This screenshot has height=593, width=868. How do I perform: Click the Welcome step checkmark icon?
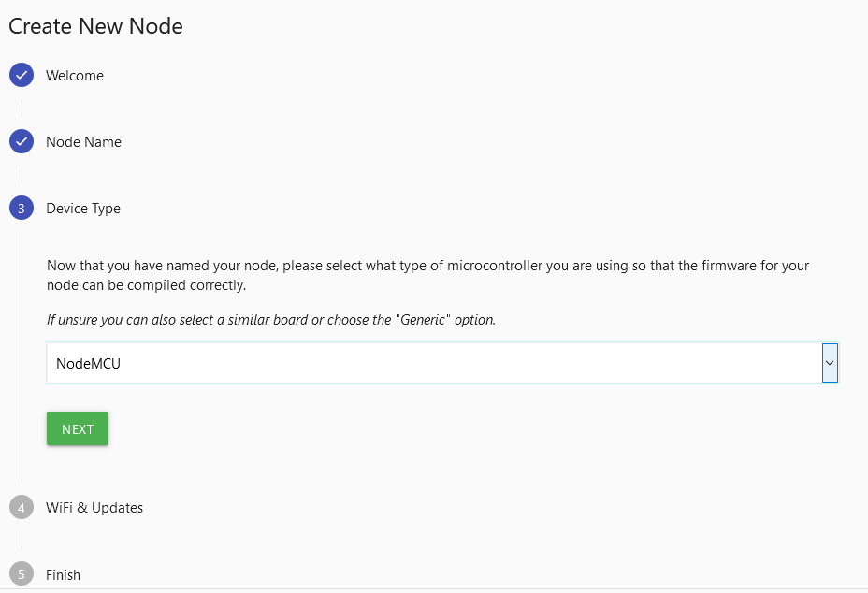tap(22, 75)
